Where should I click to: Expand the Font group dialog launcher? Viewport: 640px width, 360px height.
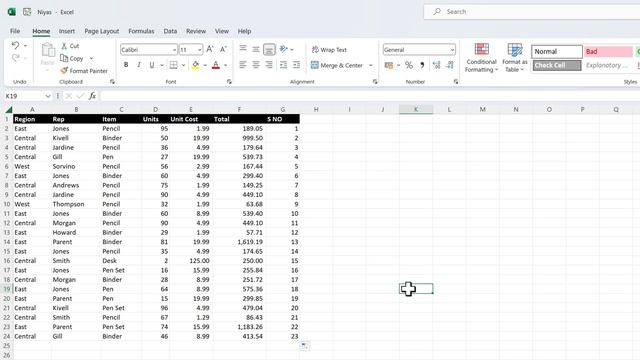(x=229, y=82)
